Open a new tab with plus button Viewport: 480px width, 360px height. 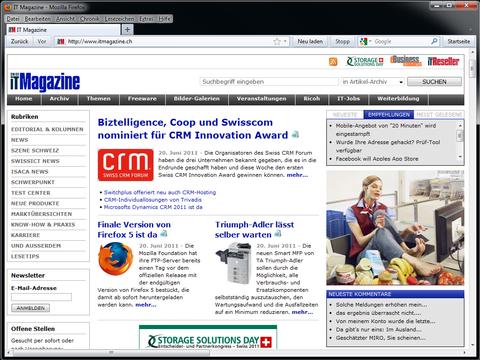click(127, 30)
